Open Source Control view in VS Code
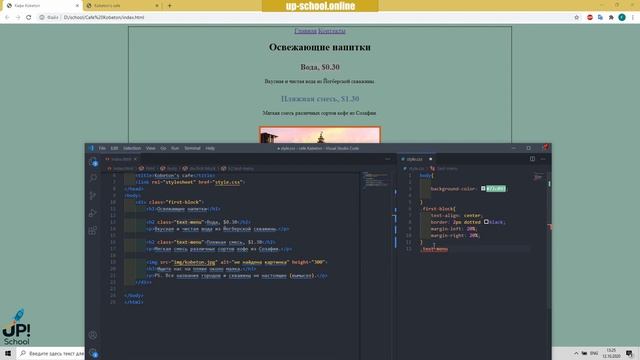The width and height of the screenshot is (640, 360). (93, 196)
